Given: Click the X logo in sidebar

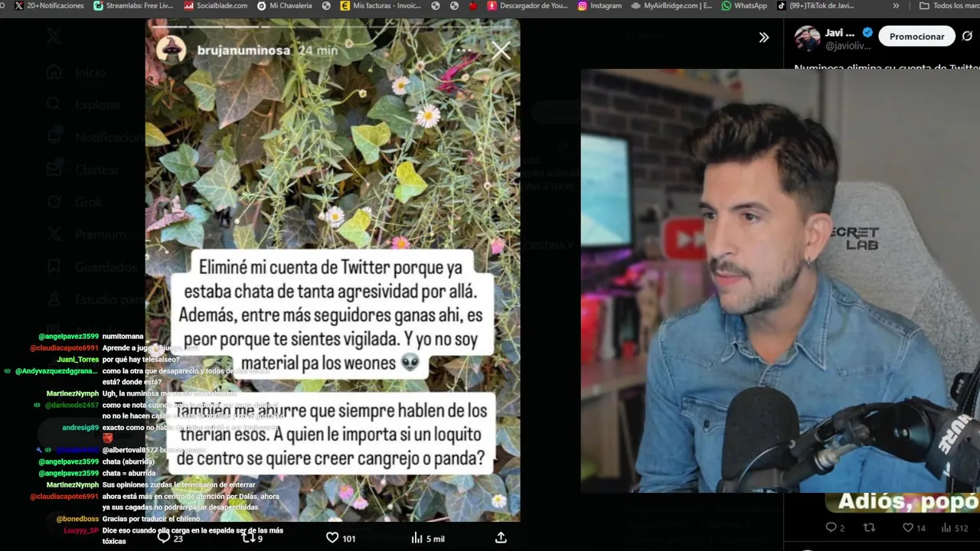Looking at the screenshot, I should [x=54, y=36].
